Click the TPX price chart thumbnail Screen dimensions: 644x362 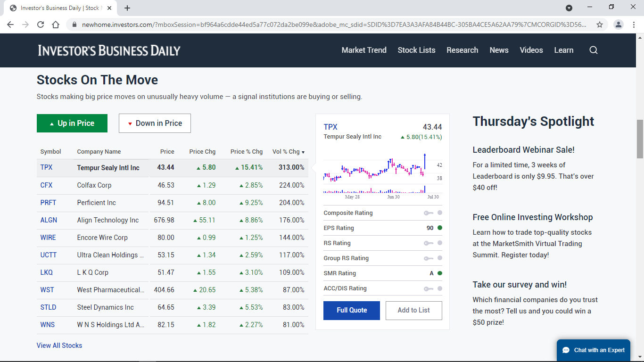point(382,175)
